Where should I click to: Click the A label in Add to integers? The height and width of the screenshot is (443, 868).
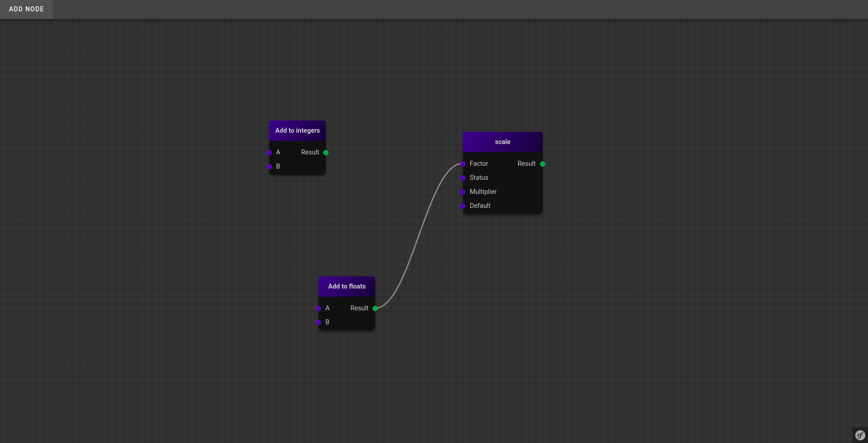(x=278, y=152)
